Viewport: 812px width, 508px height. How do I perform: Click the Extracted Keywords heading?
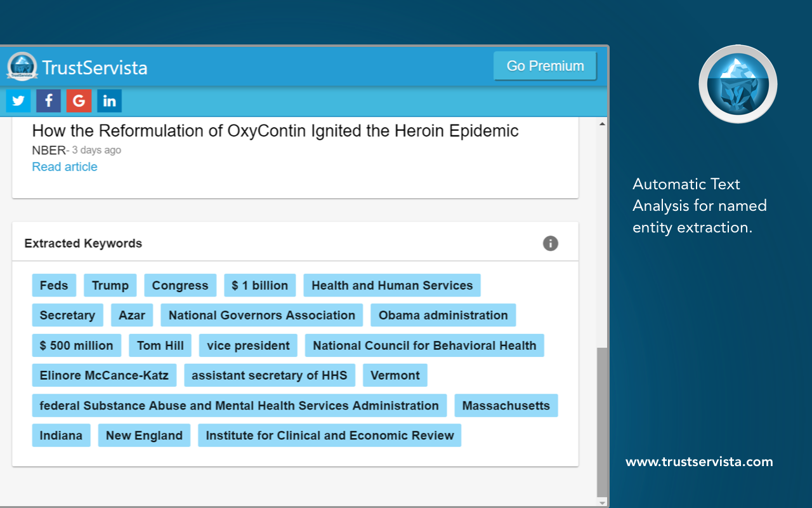coord(83,243)
